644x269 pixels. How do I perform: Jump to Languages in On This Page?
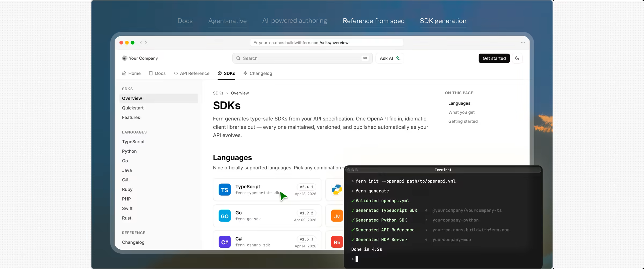point(459,103)
